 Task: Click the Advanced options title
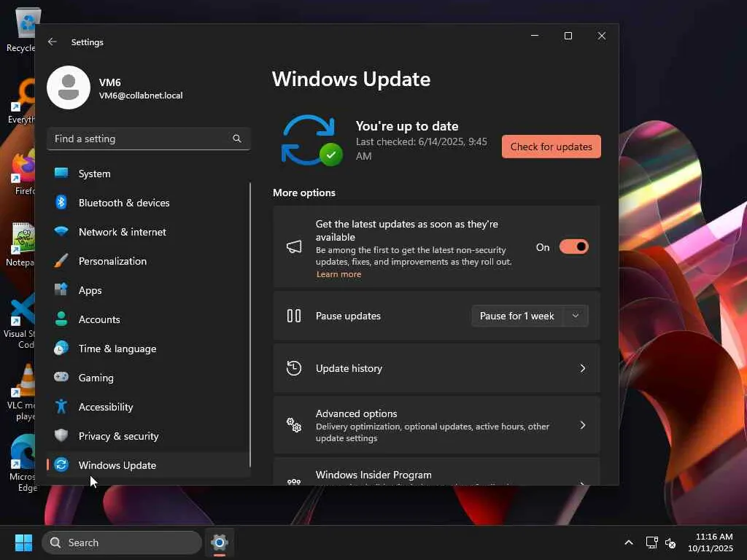point(356,413)
